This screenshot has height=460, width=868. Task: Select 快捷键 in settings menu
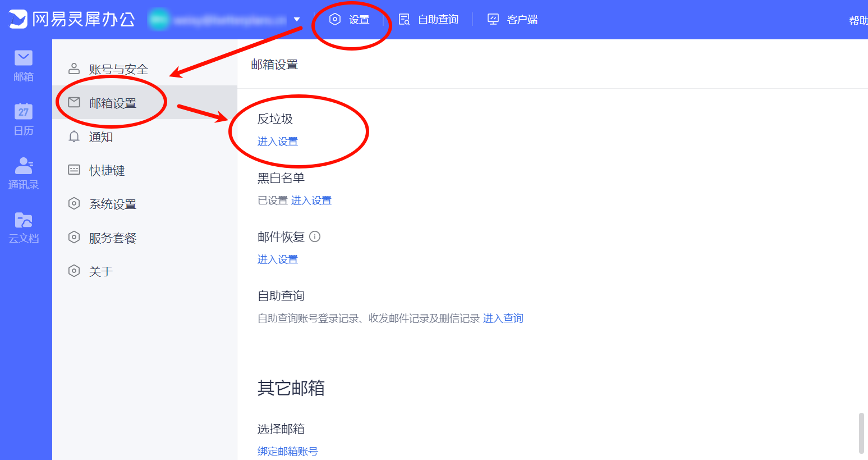tap(145, 170)
